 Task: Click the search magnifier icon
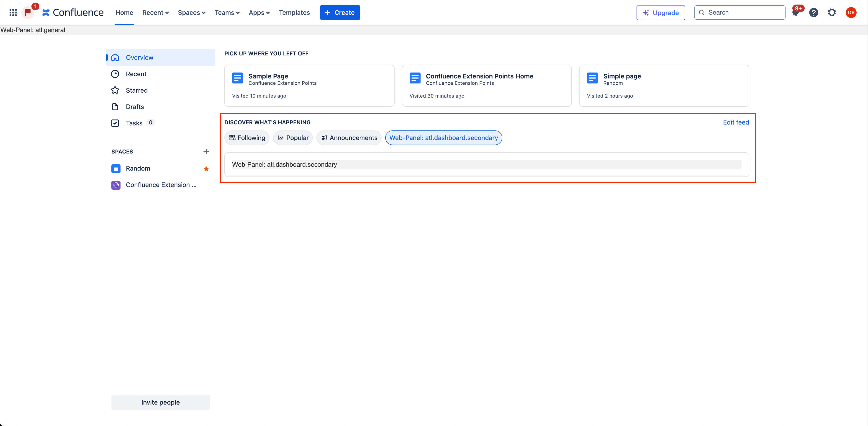(701, 13)
